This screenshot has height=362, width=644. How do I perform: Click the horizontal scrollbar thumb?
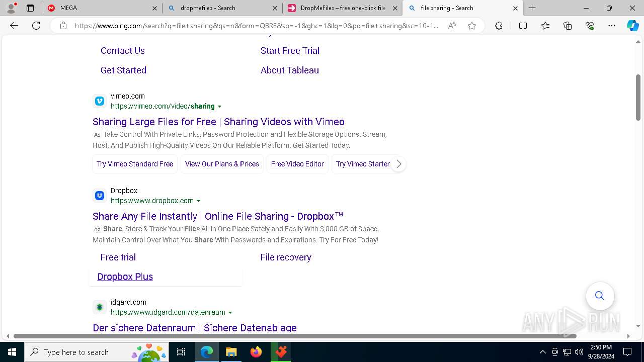pos(295,336)
